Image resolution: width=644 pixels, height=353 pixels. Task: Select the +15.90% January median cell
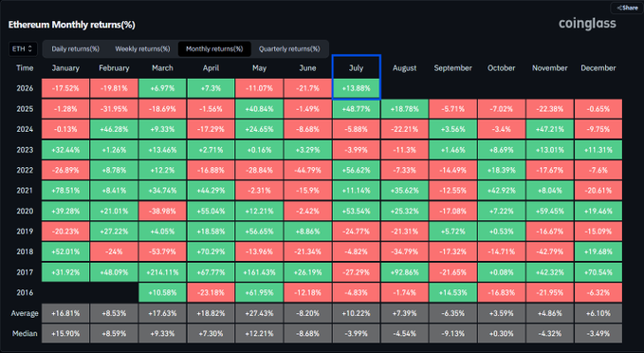[x=65, y=333]
